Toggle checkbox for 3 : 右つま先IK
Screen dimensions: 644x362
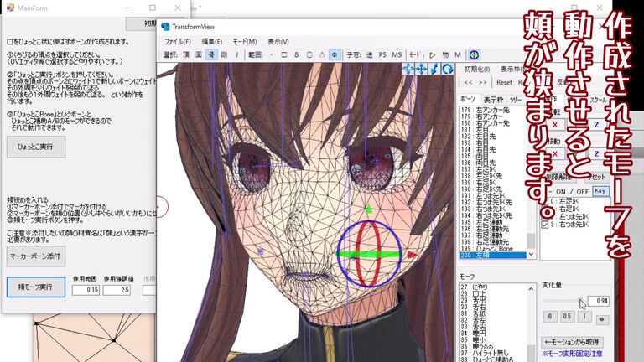point(544,224)
